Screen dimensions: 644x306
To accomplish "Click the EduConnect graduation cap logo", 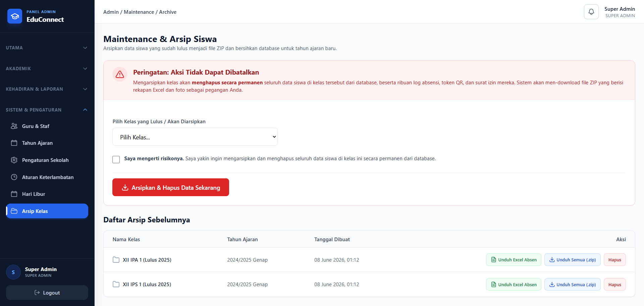I will 15,16.
